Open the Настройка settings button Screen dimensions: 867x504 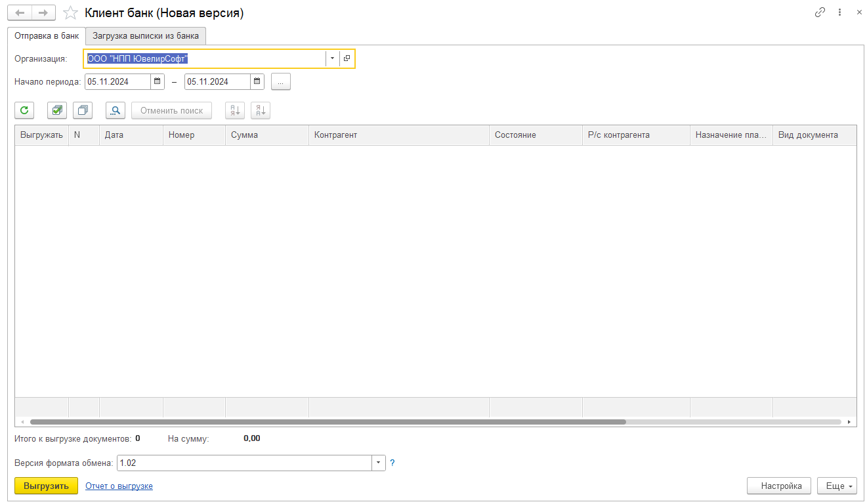(779, 486)
